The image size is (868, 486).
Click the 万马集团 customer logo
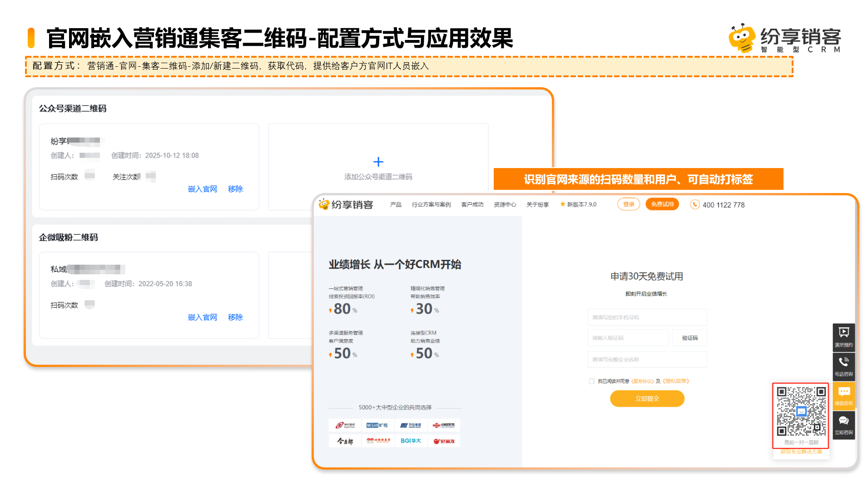tap(411, 425)
